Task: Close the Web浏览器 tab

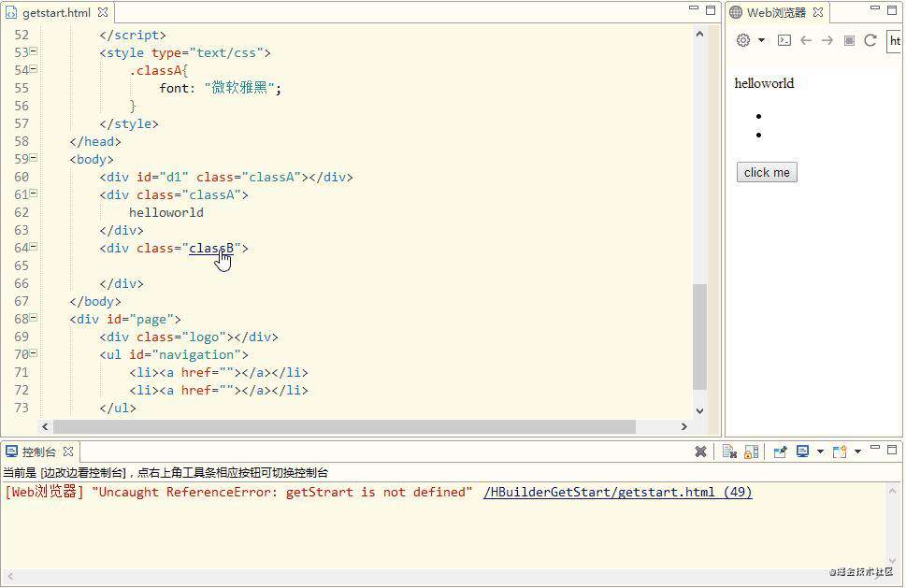Action: 818,12
